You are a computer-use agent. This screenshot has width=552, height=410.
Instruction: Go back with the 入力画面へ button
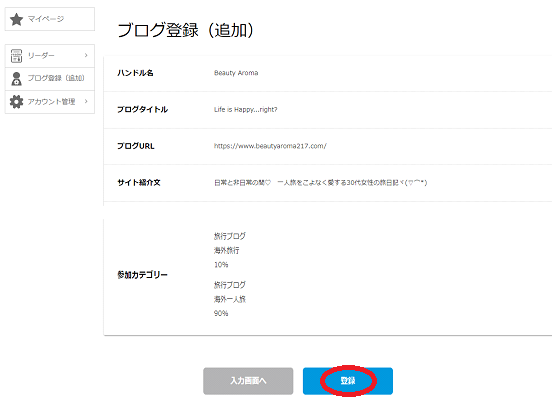click(248, 381)
